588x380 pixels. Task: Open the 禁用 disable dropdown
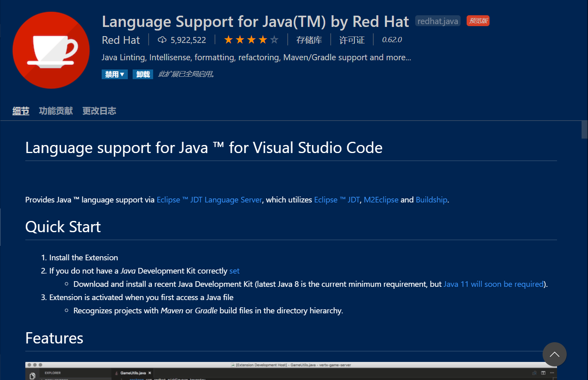tap(115, 74)
